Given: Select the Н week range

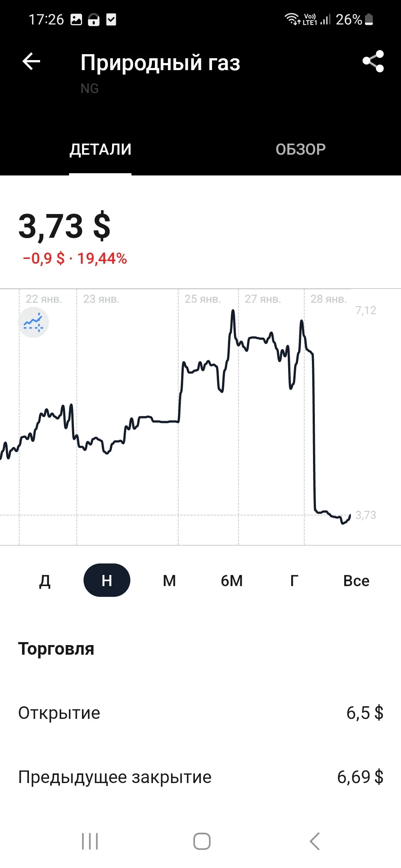Looking at the screenshot, I should click(x=107, y=580).
